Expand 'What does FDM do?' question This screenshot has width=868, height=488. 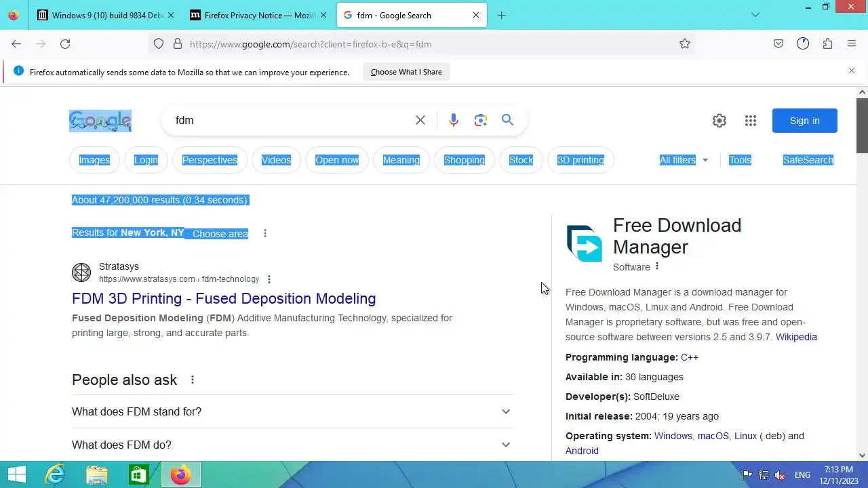point(293,445)
